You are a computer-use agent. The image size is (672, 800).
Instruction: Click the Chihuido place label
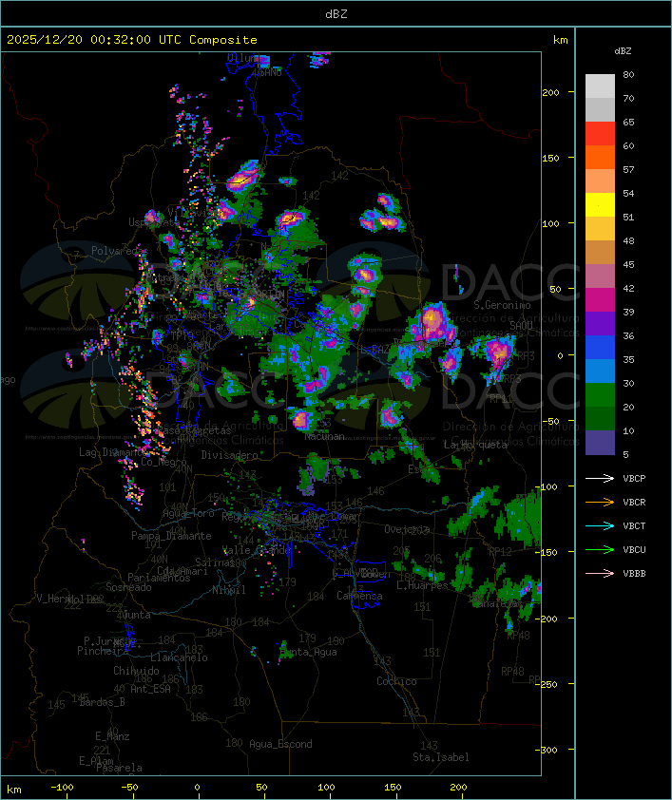pyautogui.click(x=136, y=671)
